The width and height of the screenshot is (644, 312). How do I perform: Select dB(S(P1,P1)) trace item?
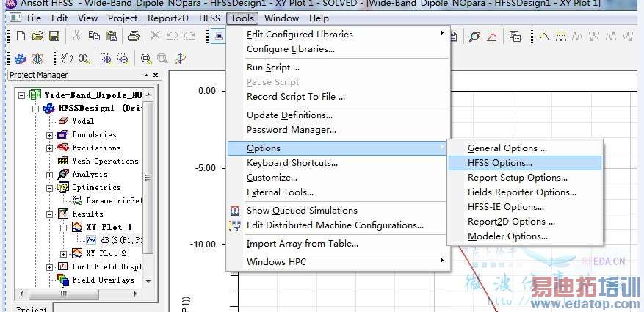(121, 240)
